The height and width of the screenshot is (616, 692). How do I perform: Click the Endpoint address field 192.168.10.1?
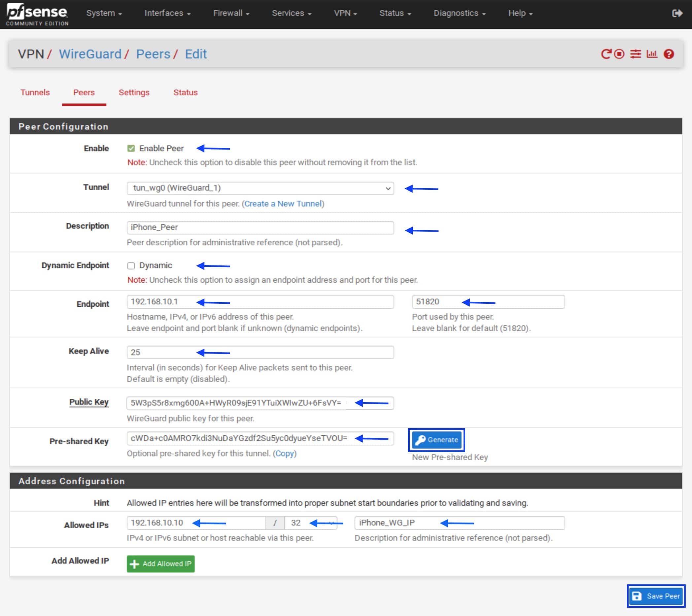pos(260,302)
